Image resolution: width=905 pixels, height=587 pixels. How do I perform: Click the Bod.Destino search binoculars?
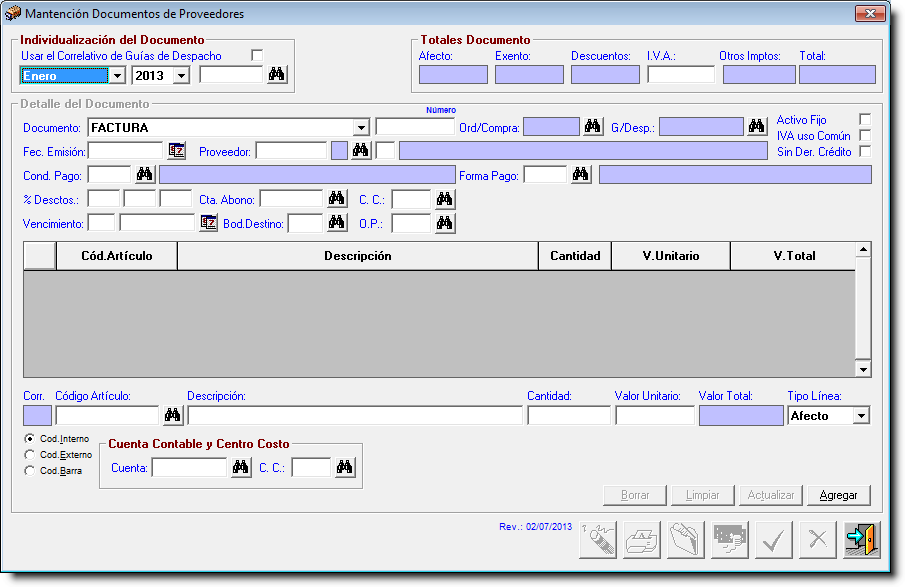tap(337, 223)
